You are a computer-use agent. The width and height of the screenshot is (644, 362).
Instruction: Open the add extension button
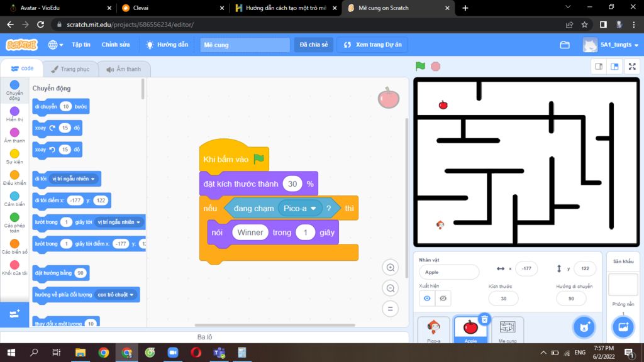tap(15, 313)
